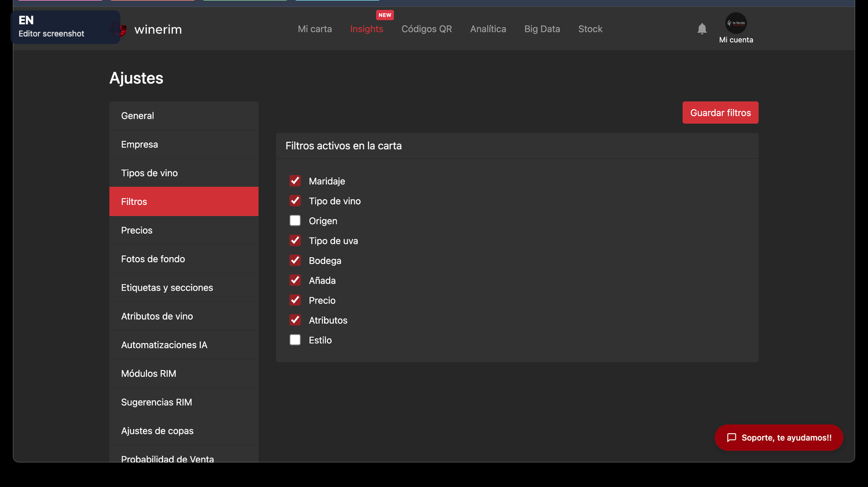The width and height of the screenshot is (868, 487).
Task: Click the Filtros activos en la carta heading
Action: pos(344,146)
